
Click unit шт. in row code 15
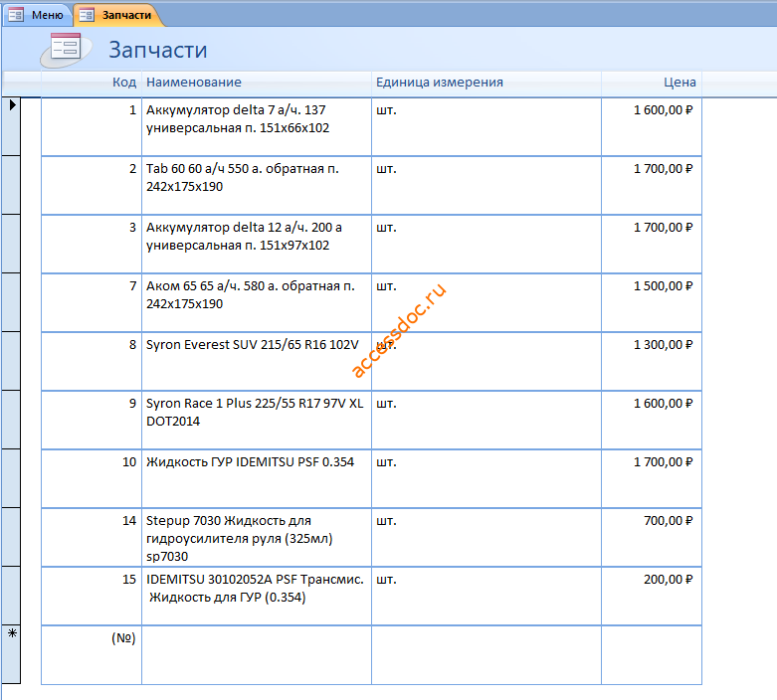486,596
